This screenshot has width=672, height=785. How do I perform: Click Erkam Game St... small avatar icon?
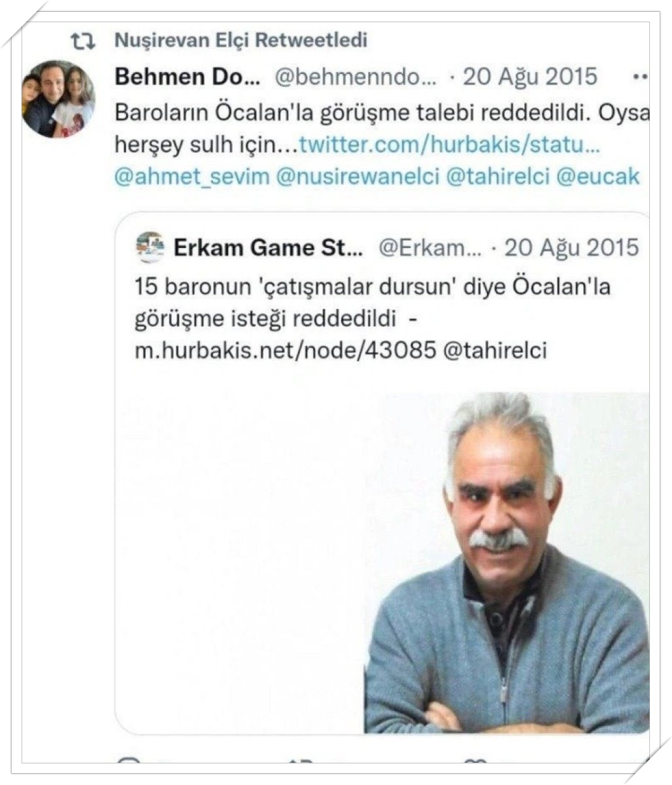pos(150,248)
